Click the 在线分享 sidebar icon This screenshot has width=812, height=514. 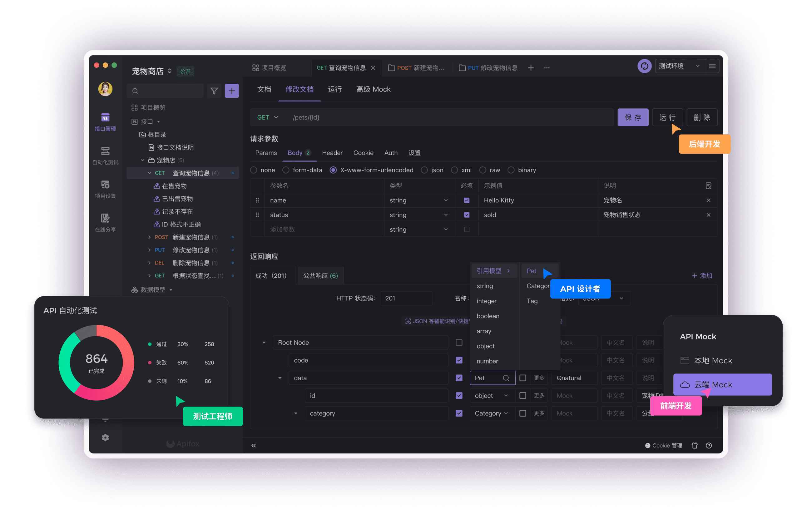105,223
